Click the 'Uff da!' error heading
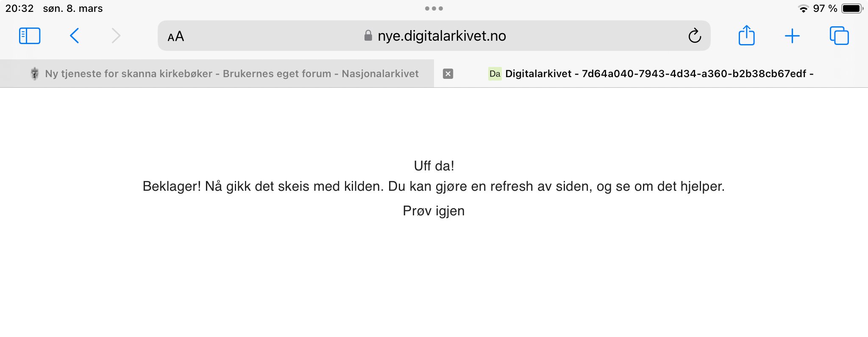The width and height of the screenshot is (868, 337). pos(434,166)
